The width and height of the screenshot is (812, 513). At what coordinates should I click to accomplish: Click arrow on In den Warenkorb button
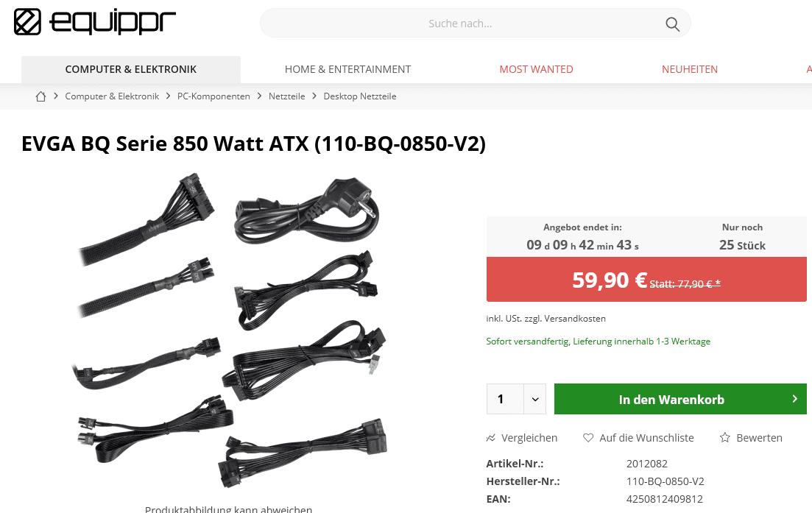point(795,399)
